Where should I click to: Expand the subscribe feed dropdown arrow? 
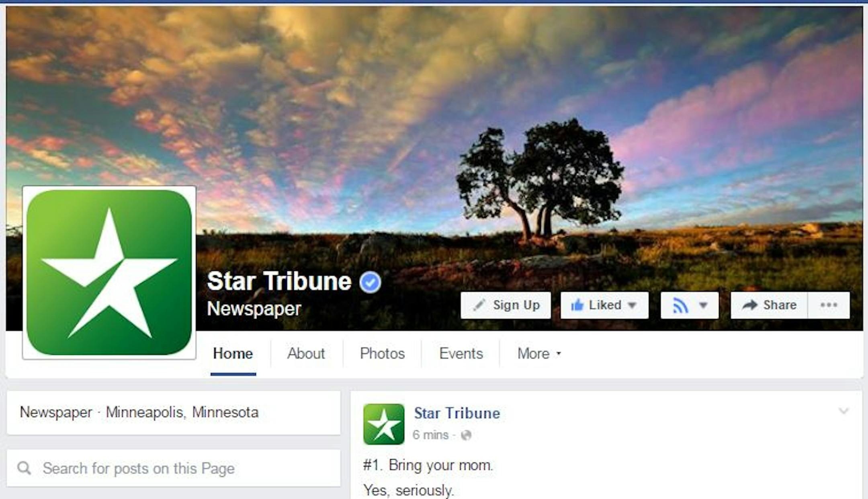[703, 305]
